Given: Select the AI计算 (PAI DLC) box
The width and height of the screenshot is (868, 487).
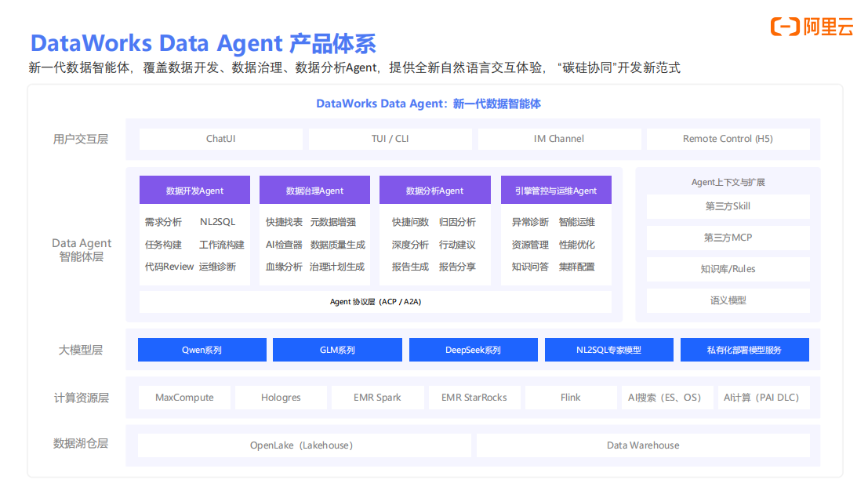Looking at the screenshot, I should 764,398.
